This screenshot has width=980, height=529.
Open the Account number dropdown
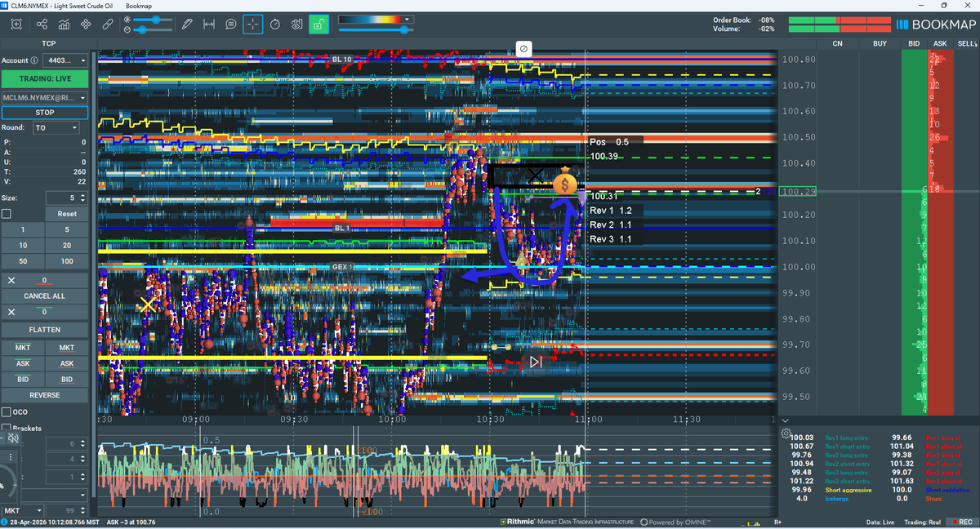click(x=66, y=60)
